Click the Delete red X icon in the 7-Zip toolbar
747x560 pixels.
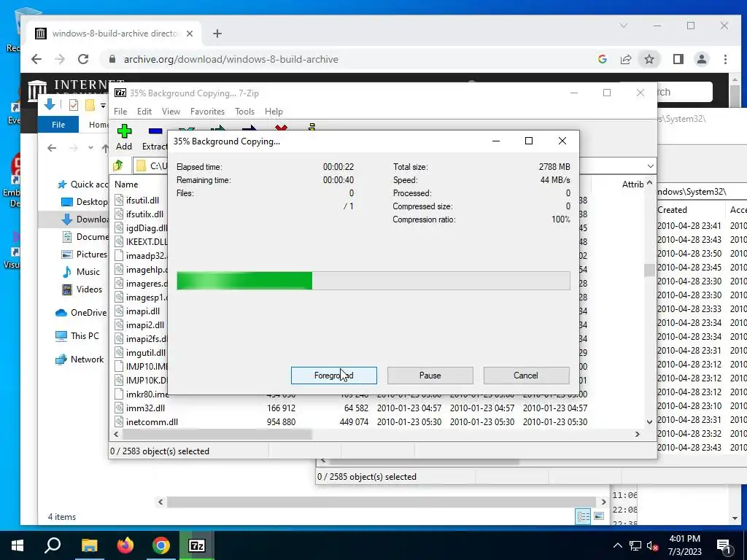pyautogui.click(x=281, y=128)
